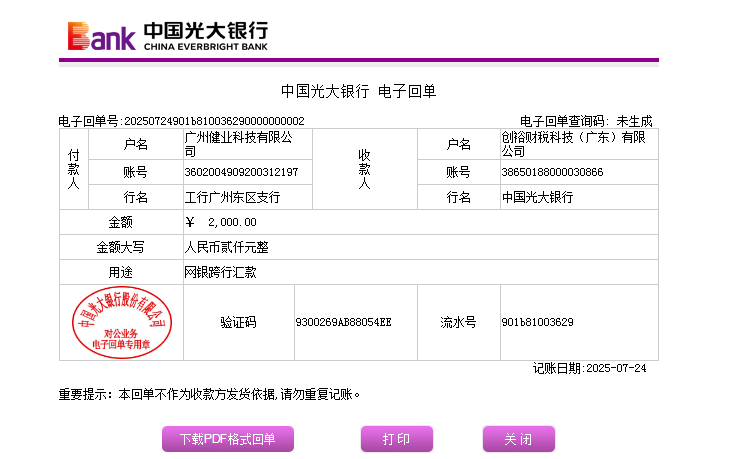Select the payee account number 38650188000030866
This screenshot has height=459, width=740.
pos(552,172)
